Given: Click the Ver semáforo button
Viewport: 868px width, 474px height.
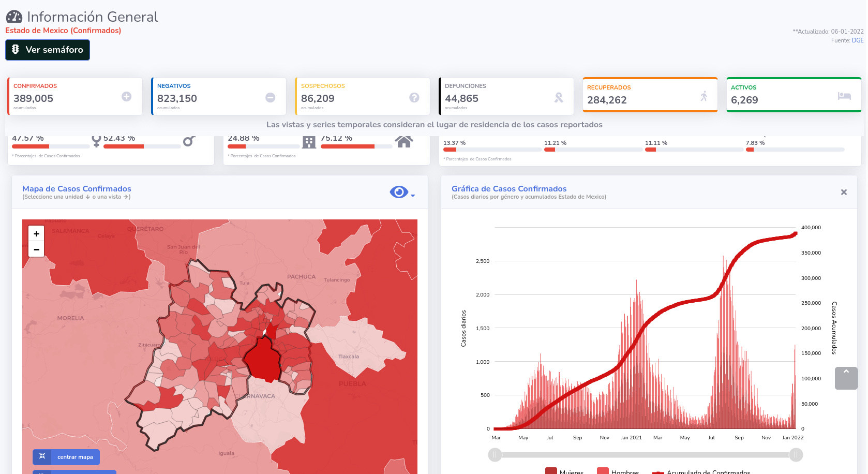Looking at the screenshot, I should 48,50.
